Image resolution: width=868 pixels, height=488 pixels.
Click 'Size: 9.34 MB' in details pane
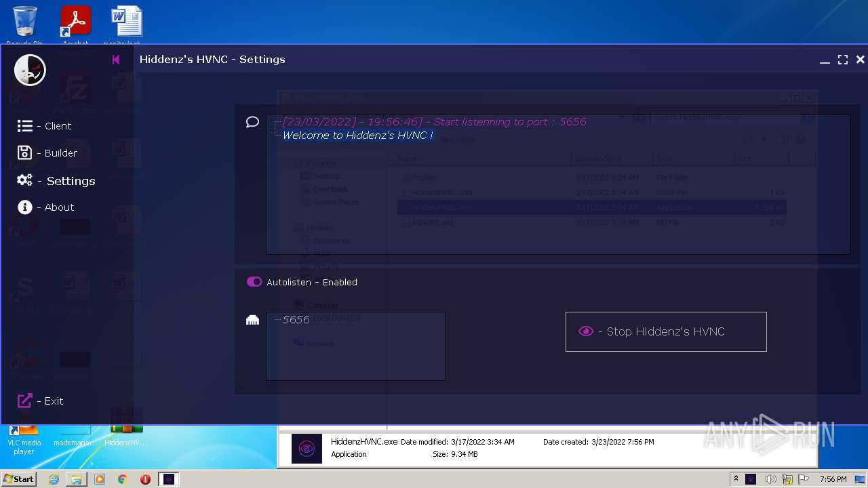click(x=455, y=454)
